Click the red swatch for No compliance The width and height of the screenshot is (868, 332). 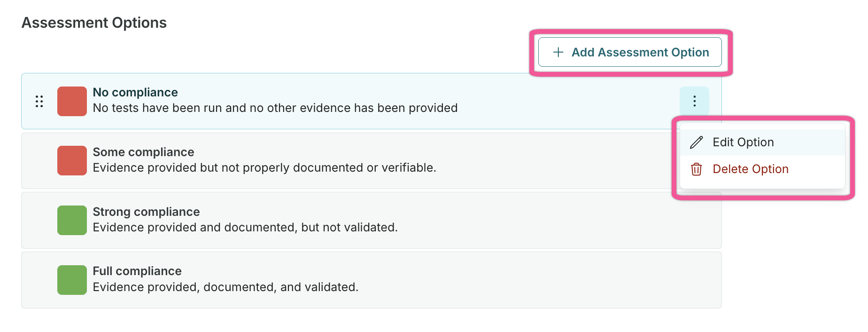[x=72, y=101]
